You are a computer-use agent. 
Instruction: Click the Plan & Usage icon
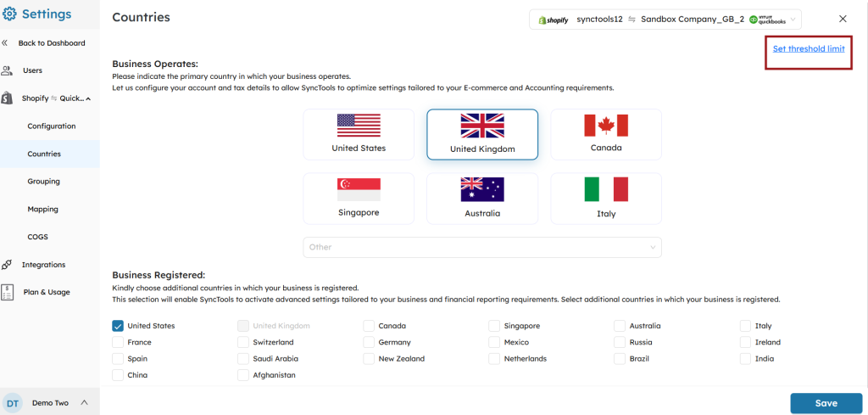(8, 292)
